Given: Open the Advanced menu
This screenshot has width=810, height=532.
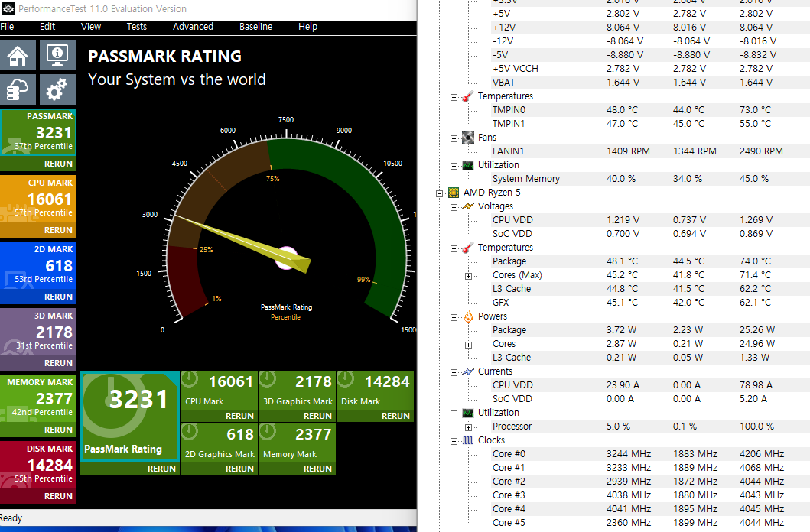Looking at the screenshot, I should coord(193,26).
